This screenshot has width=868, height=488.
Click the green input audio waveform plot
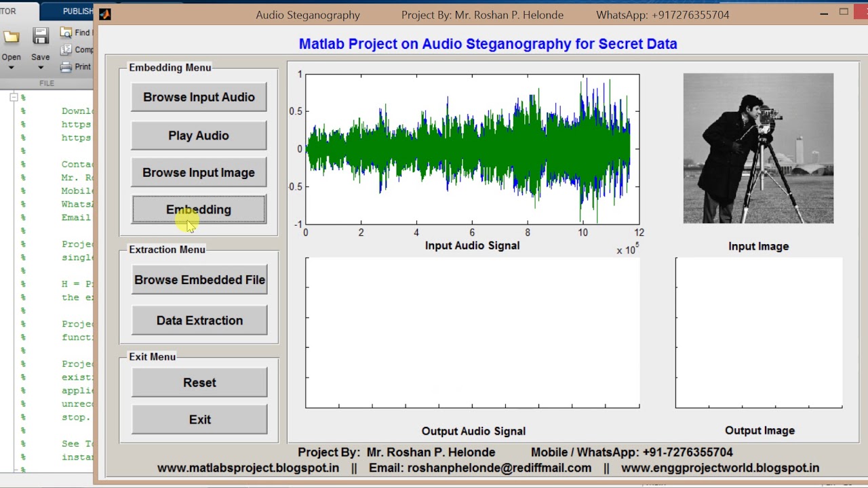[472, 149]
